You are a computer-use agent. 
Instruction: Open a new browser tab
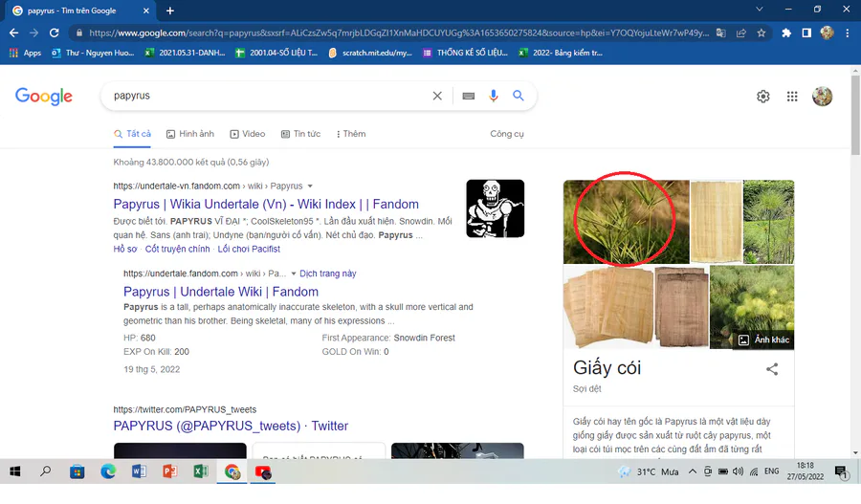pos(169,11)
